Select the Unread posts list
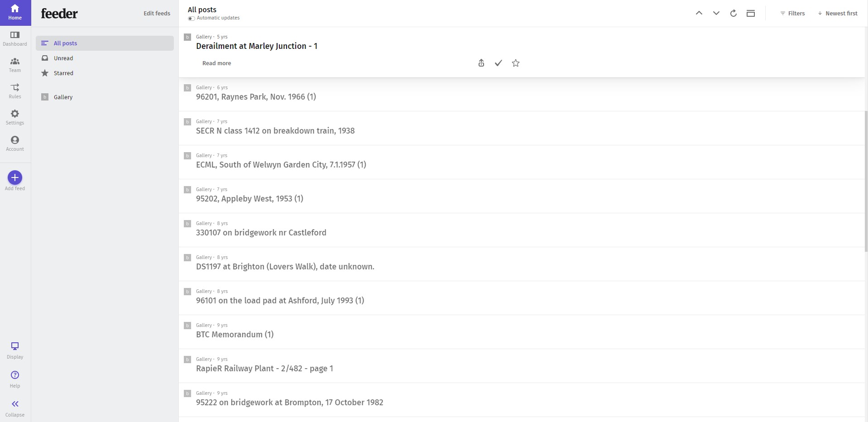868x422 pixels. (x=63, y=58)
